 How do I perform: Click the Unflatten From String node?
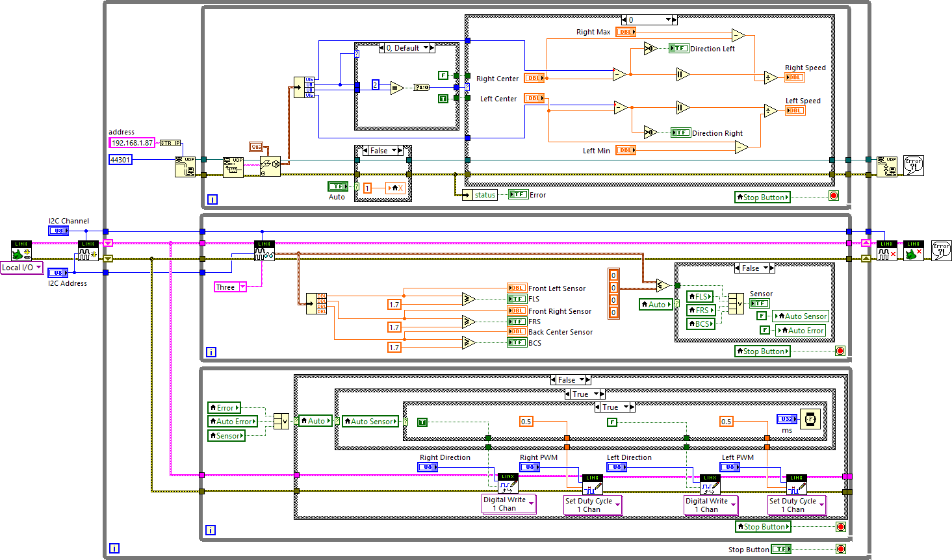pos(270,167)
